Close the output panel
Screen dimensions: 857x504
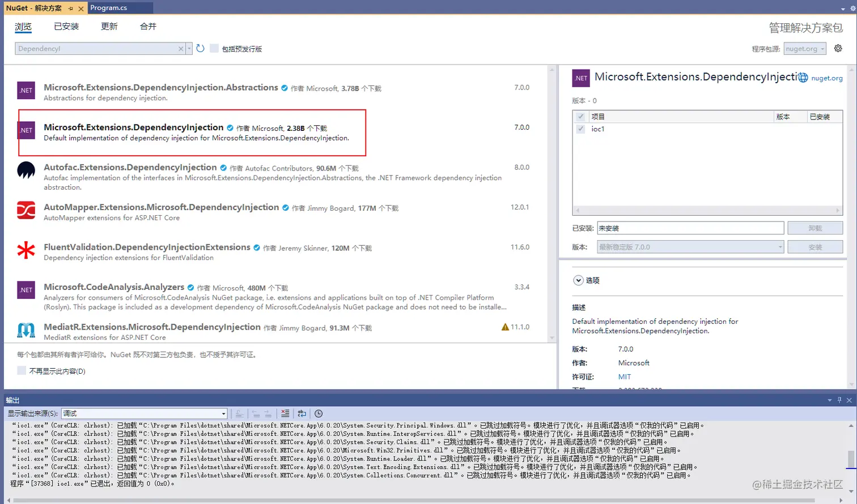click(849, 400)
